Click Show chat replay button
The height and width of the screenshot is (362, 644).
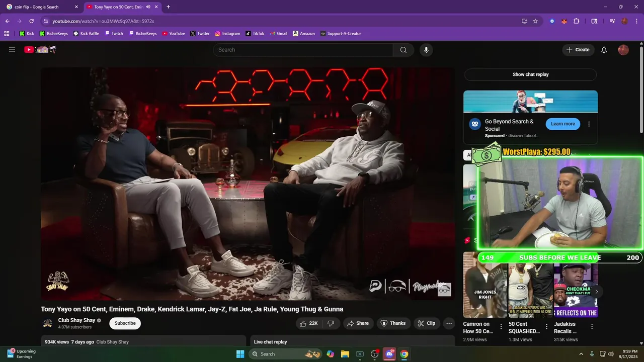530,74
